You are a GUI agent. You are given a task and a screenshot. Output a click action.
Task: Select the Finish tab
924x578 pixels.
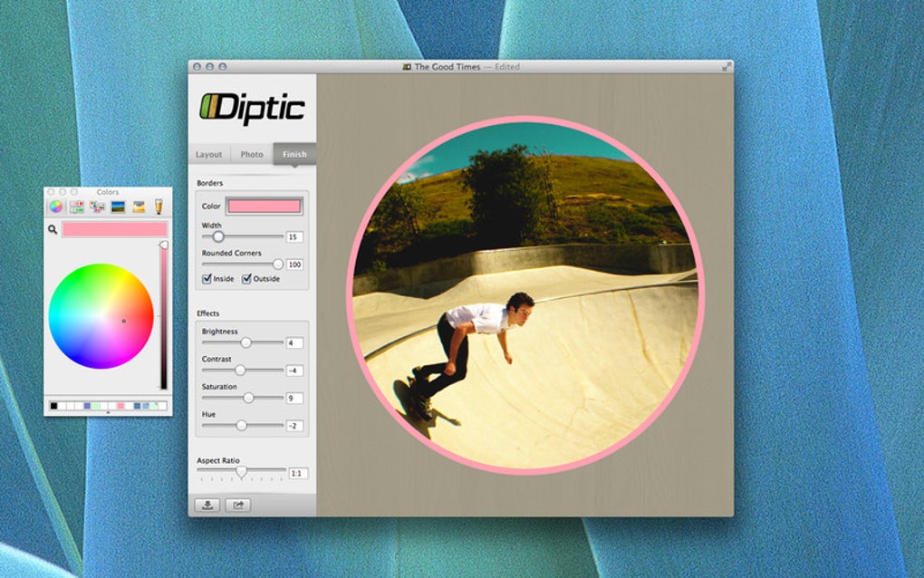point(294,154)
